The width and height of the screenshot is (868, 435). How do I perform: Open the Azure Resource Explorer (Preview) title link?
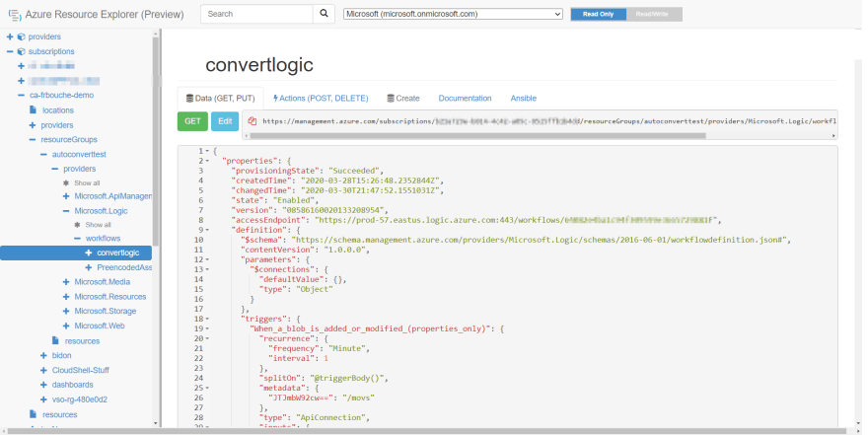pos(105,15)
